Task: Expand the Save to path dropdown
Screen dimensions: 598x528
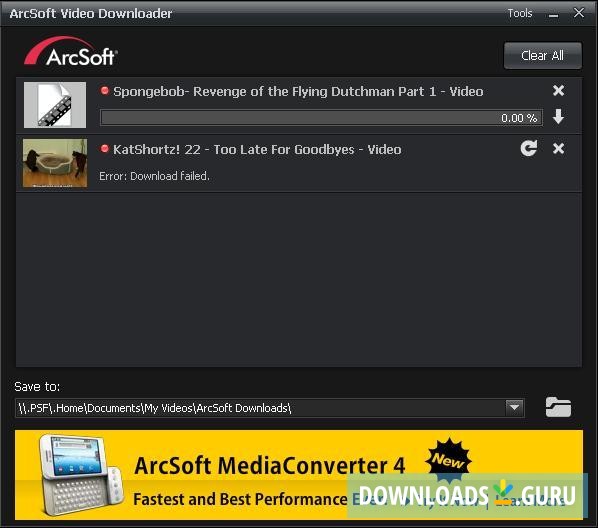Action: click(514, 408)
